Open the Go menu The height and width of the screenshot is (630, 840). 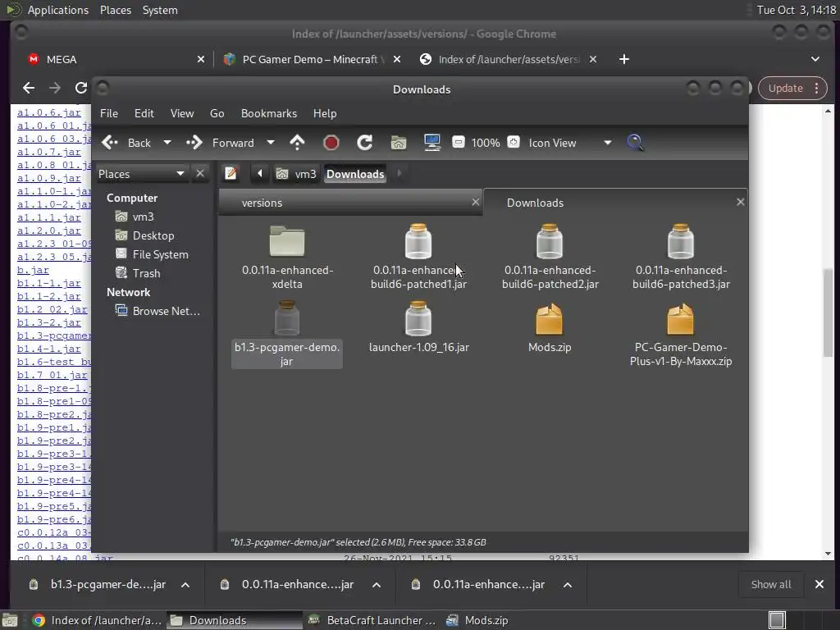(217, 113)
